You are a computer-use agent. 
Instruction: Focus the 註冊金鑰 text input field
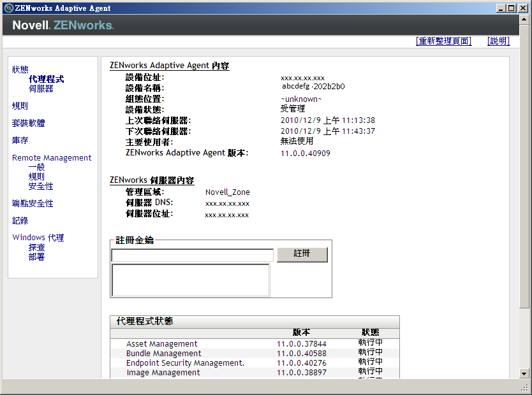(193, 255)
